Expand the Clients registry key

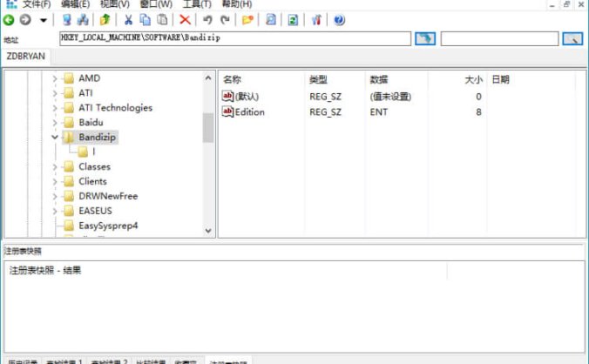click(55, 182)
